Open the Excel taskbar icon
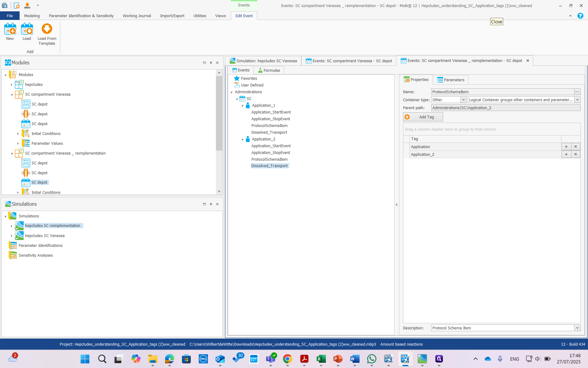Viewport: 588px width, 368px height. 321,359
